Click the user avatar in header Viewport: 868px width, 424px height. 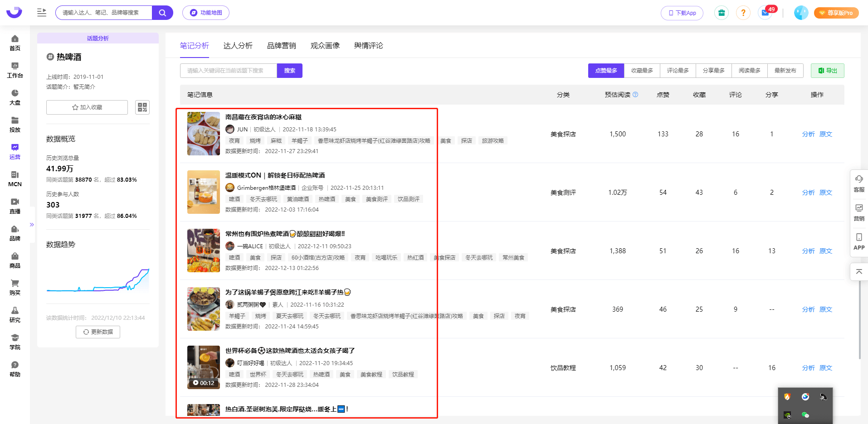tap(801, 13)
